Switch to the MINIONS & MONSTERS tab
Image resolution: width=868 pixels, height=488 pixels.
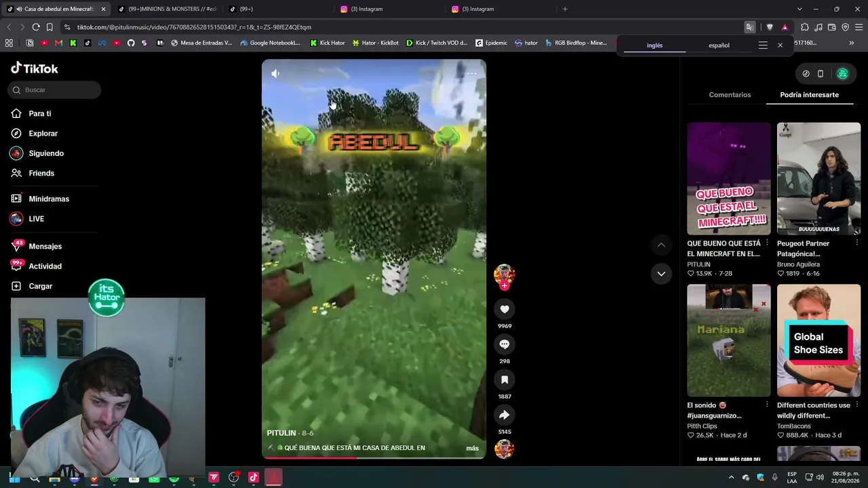click(166, 9)
